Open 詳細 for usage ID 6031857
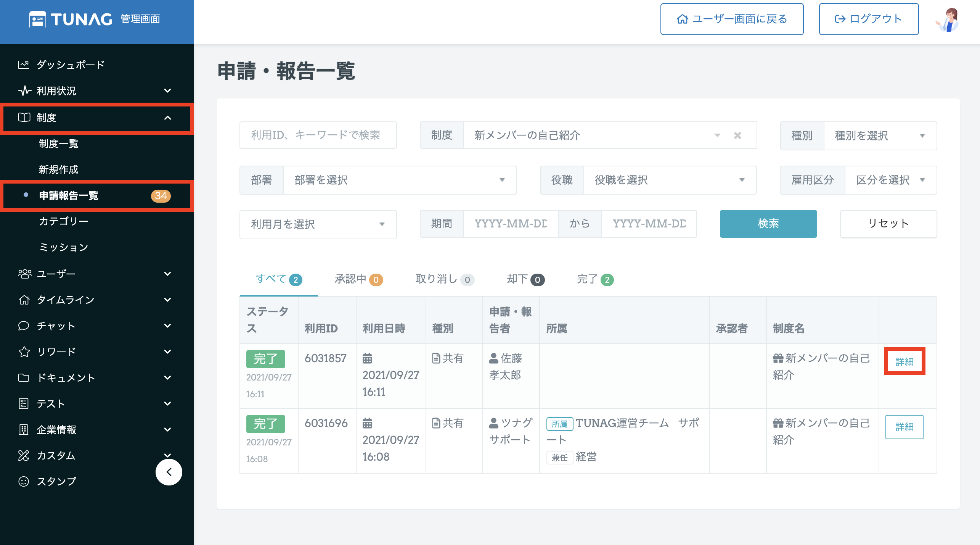 [x=904, y=361]
